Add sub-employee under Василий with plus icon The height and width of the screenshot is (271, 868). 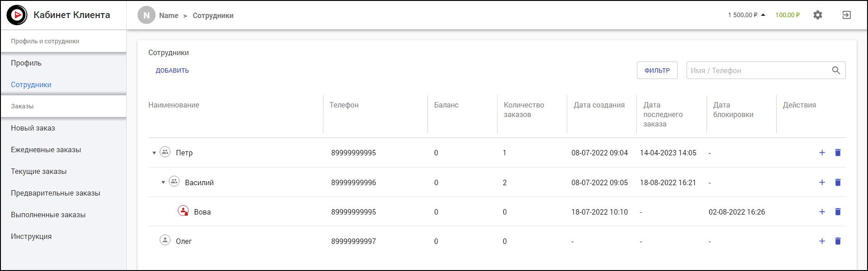point(822,182)
